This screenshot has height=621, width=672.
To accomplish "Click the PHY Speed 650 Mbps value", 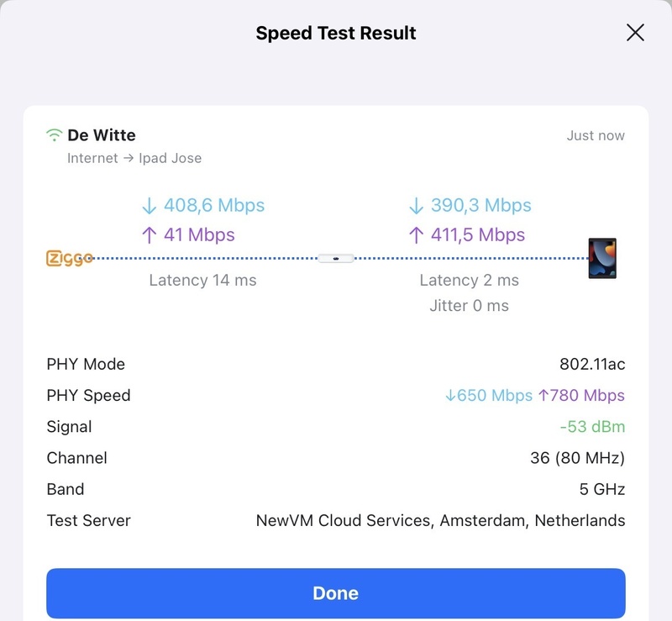I will [489, 396].
